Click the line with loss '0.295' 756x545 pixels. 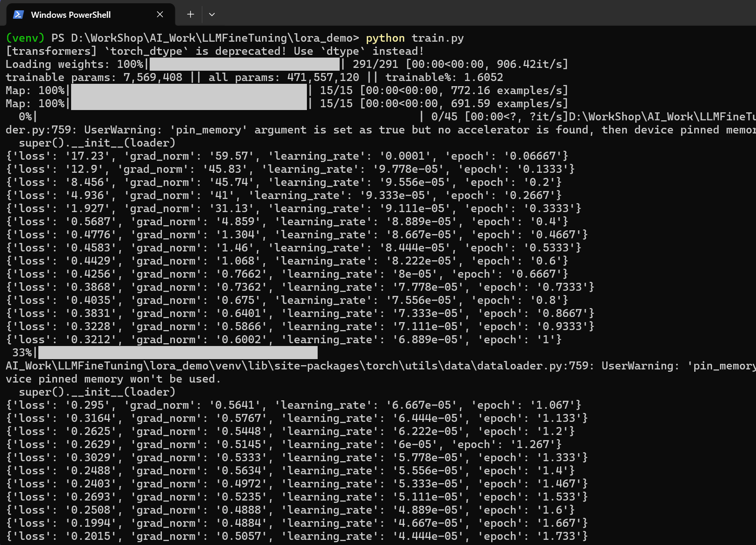294,405
